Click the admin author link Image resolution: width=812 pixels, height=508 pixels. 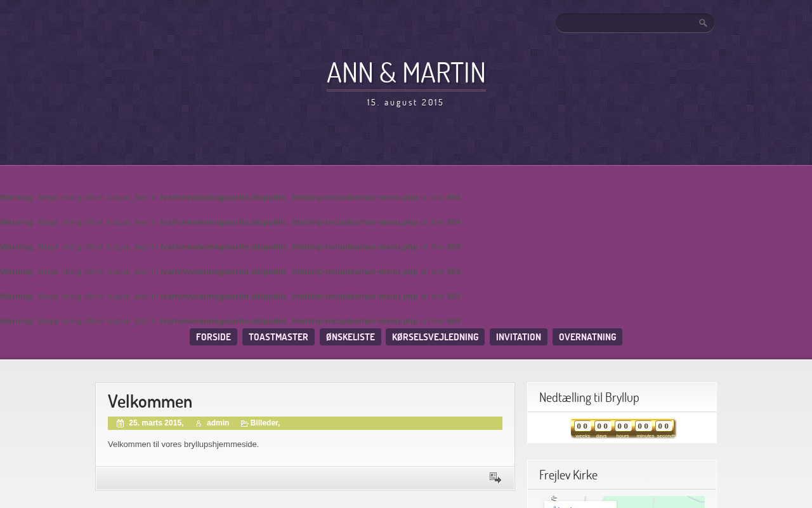coord(218,423)
